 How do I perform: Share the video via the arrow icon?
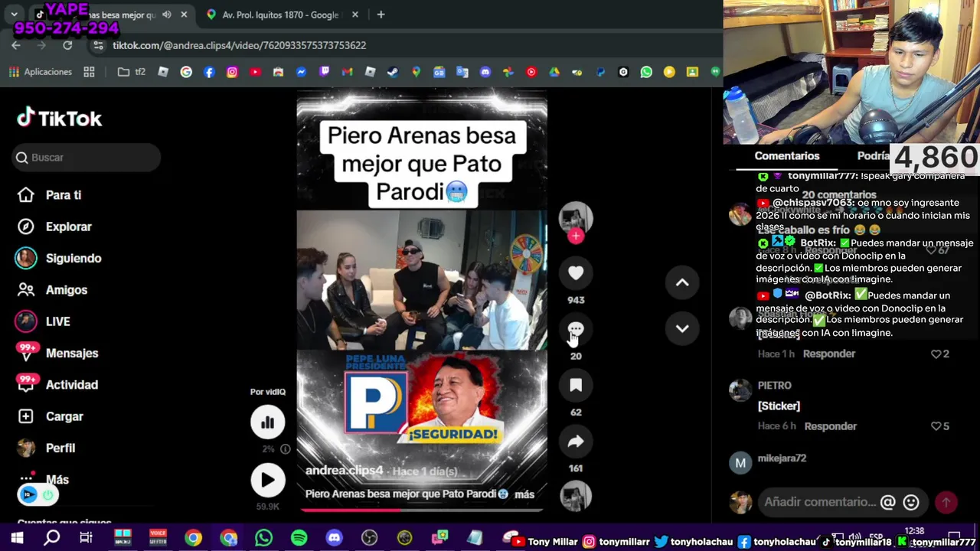[x=576, y=441]
